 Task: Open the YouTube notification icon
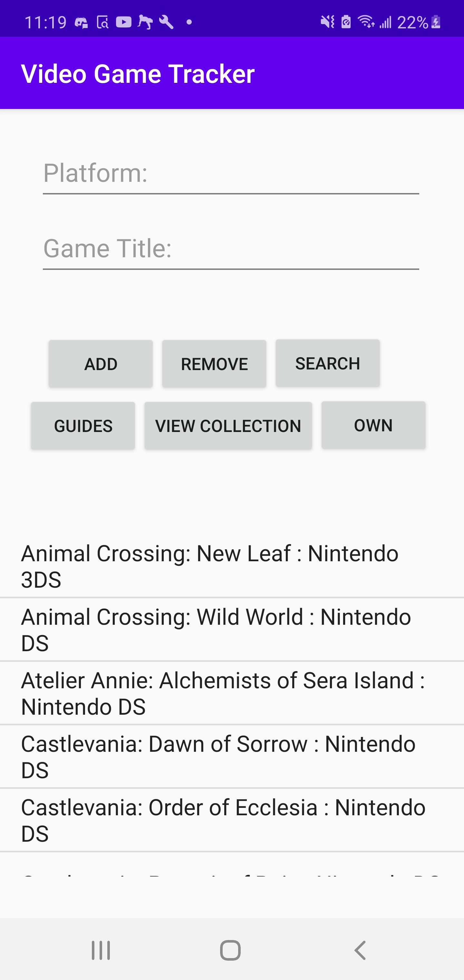pyautogui.click(x=123, y=22)
